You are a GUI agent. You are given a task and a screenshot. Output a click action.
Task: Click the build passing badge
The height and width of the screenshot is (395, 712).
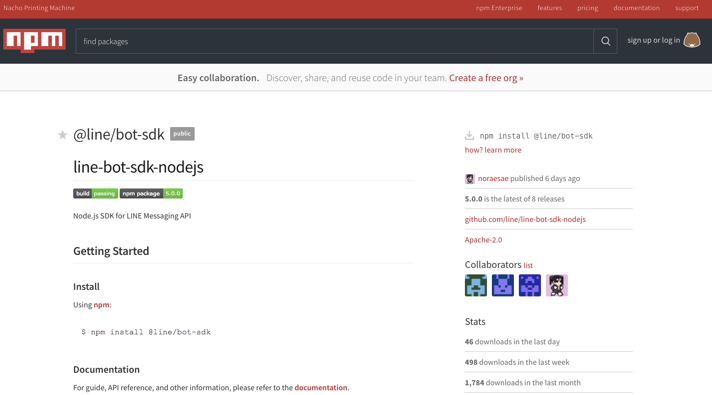tap(95, 193)
